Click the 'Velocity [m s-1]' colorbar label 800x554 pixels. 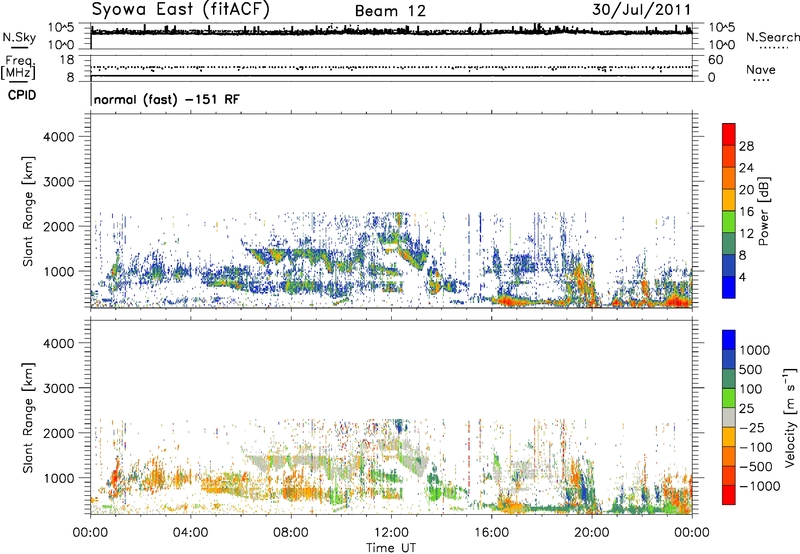tap(790, 417)
